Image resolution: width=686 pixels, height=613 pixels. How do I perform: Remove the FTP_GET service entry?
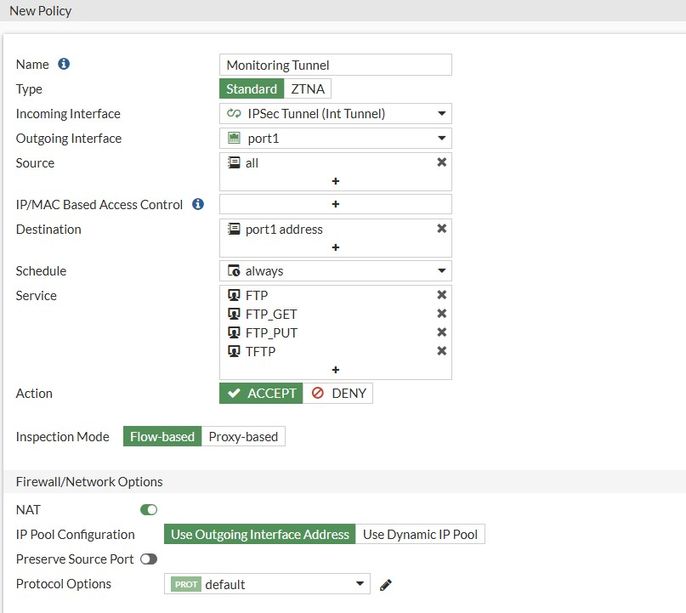[x=441, y=314]
